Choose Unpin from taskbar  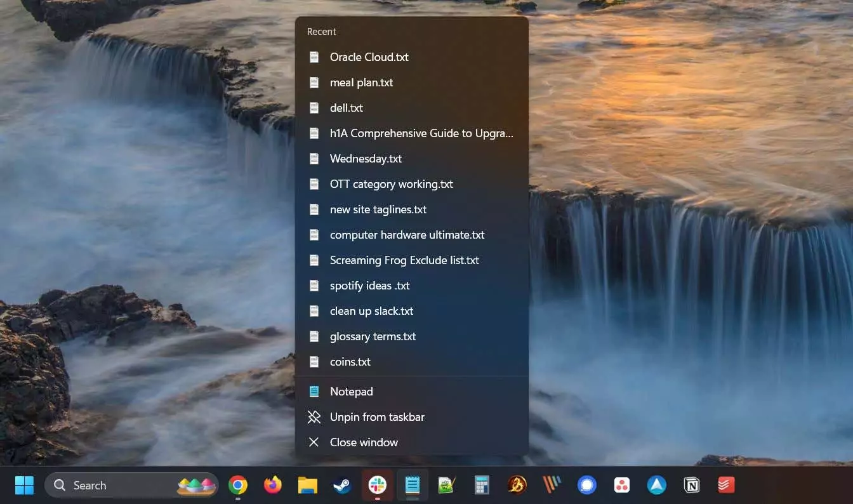click(x=377, y=417)
